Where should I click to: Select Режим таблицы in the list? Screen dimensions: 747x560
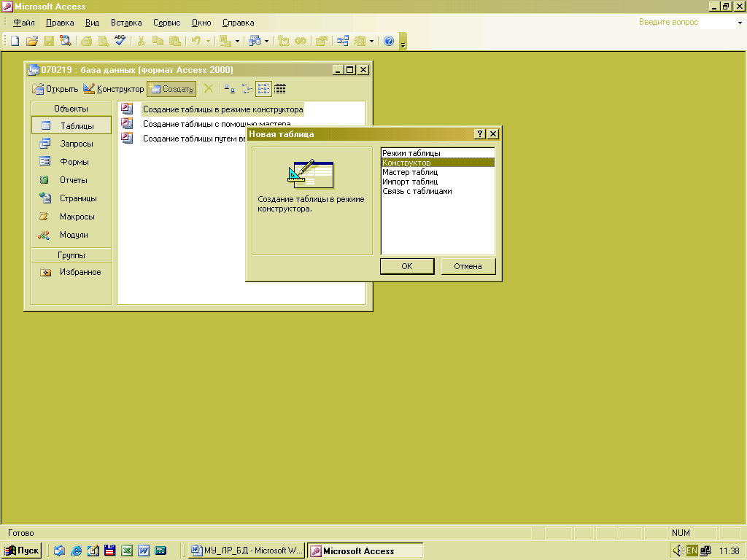tap(438, 153)
